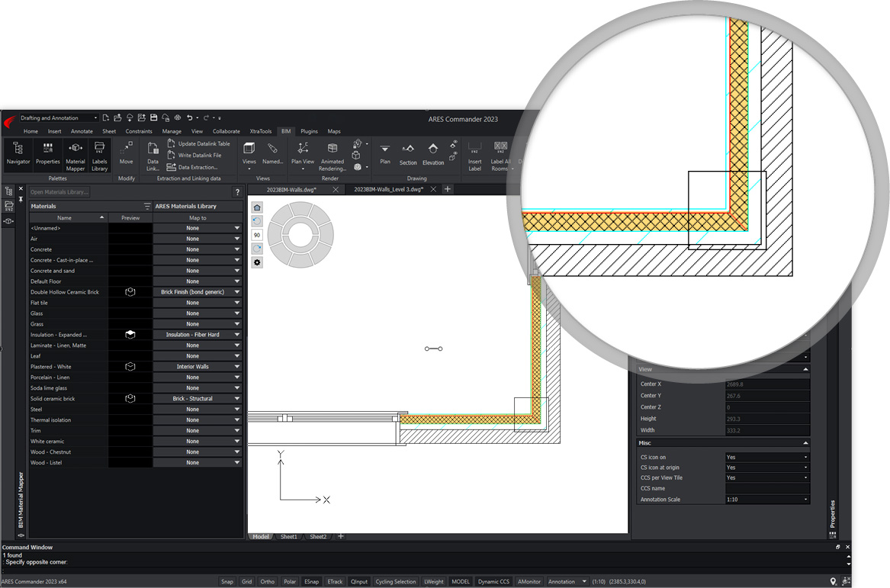Select the Move tool

pos(126,154)
